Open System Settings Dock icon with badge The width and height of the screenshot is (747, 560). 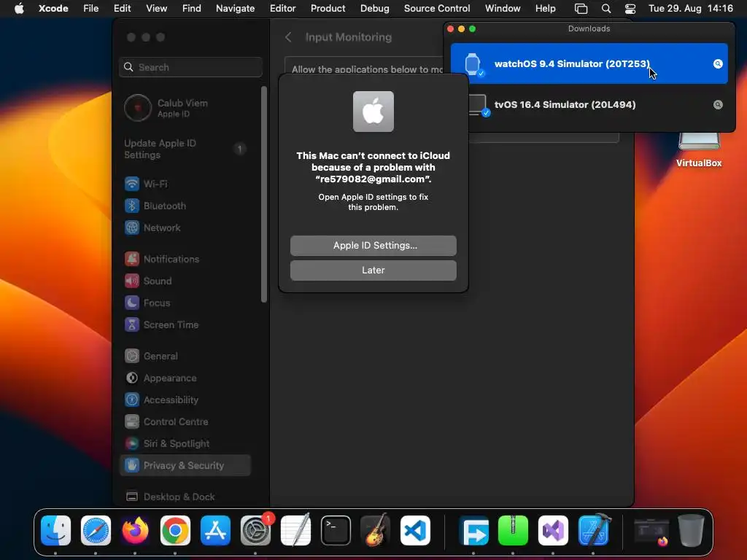[255, 530]
